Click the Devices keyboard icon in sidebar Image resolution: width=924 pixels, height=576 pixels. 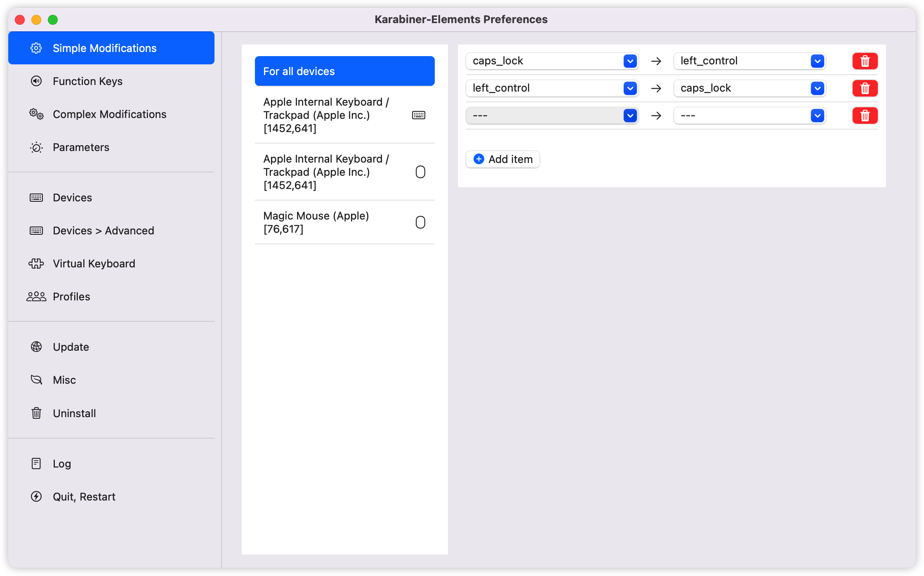(36, 198)
